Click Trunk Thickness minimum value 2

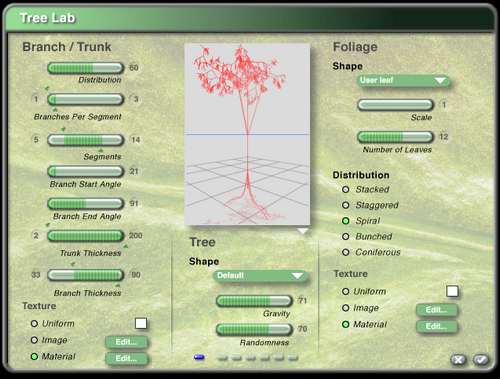pos(36,236)
